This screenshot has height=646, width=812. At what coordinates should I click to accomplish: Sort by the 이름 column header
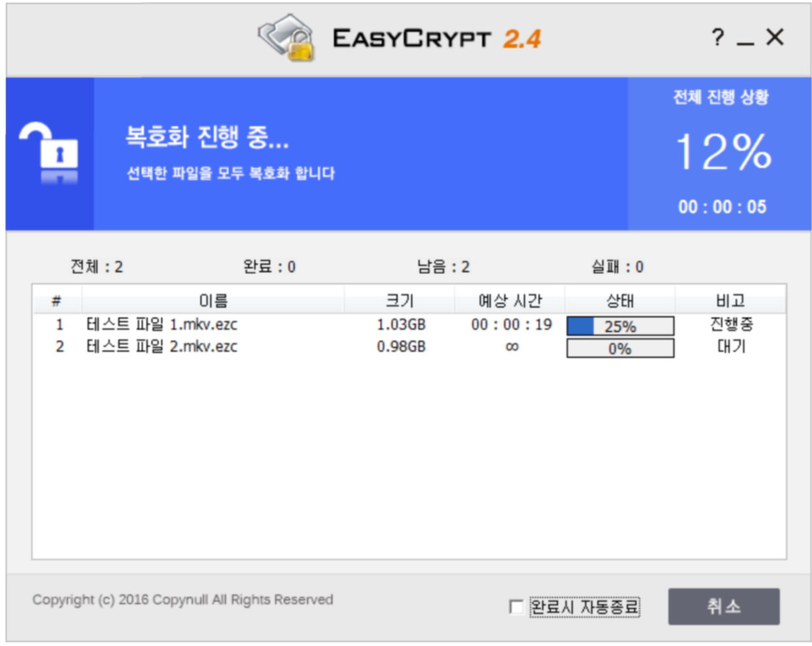[213, 300]
